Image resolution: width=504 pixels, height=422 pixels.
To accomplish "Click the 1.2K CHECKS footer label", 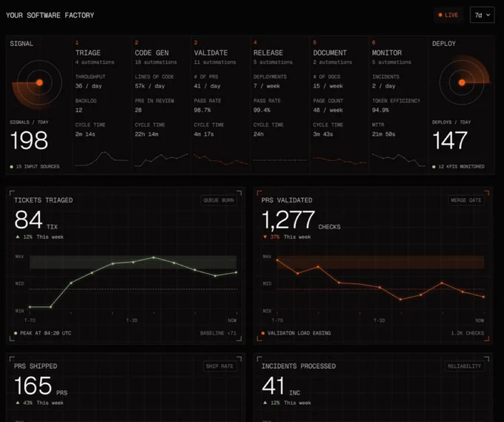I will point(468,333).
